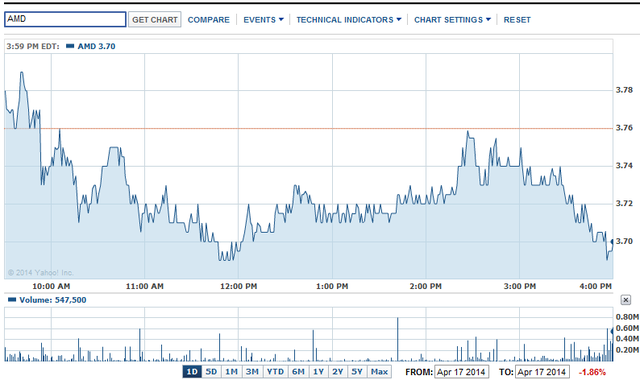Click the Volume: 547,500 label
The width and height of the screenshot is (640, 380).
[53, 300]
